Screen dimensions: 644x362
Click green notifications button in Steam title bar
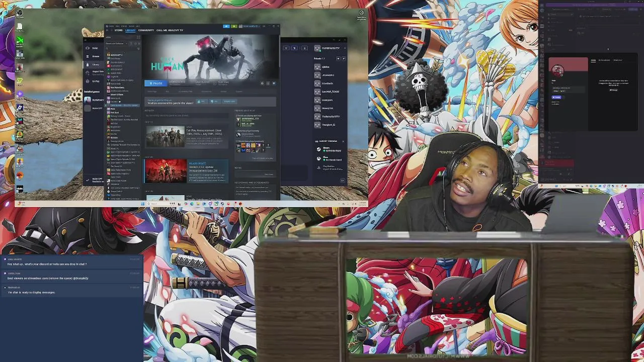[x=234, y=26]
